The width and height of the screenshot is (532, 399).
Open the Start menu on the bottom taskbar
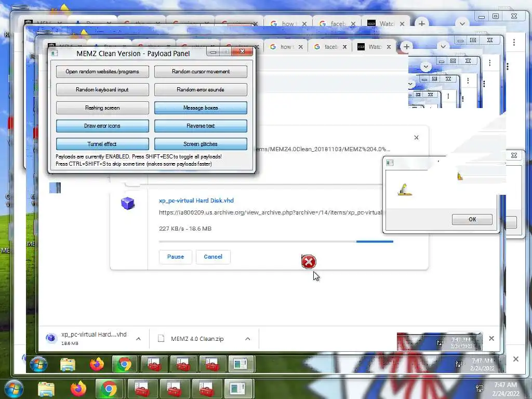point(14,389)
